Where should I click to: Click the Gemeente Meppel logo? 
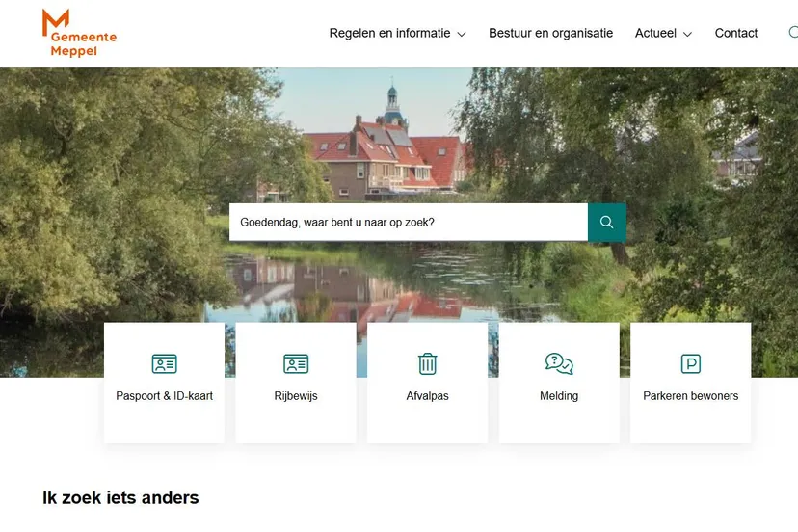click(79, 33)
